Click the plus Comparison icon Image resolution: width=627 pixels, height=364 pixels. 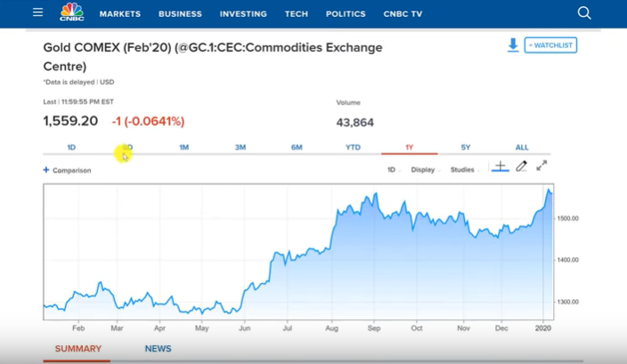tap(46, 170)
